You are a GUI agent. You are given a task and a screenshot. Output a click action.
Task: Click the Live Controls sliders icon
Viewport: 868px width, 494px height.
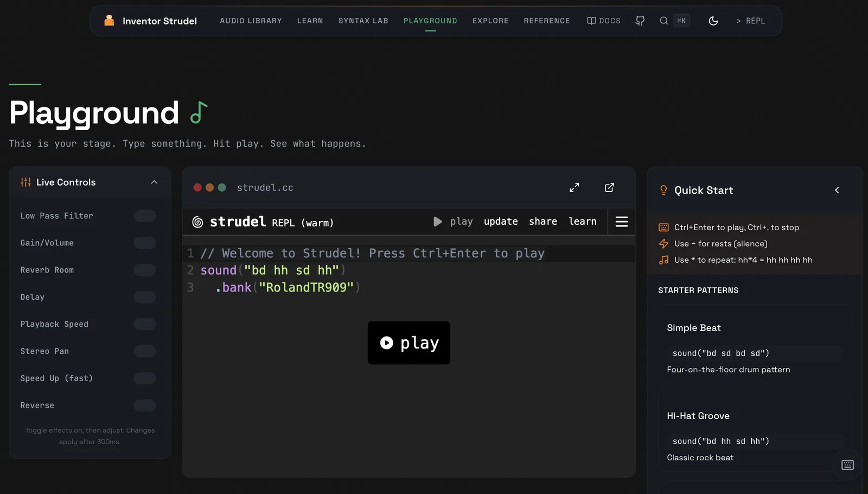(x=25, y=182)
